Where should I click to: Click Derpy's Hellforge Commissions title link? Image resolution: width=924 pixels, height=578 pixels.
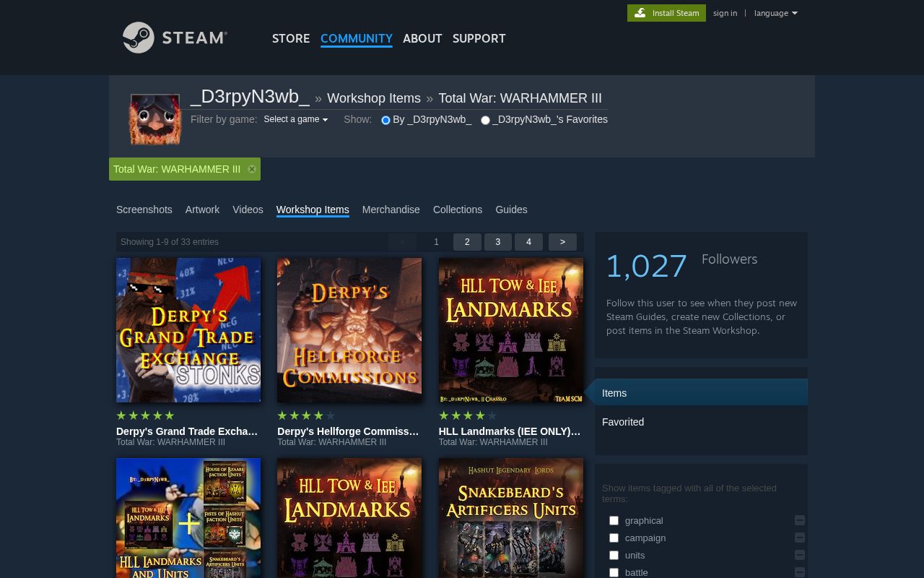click(x=348, y=431)
